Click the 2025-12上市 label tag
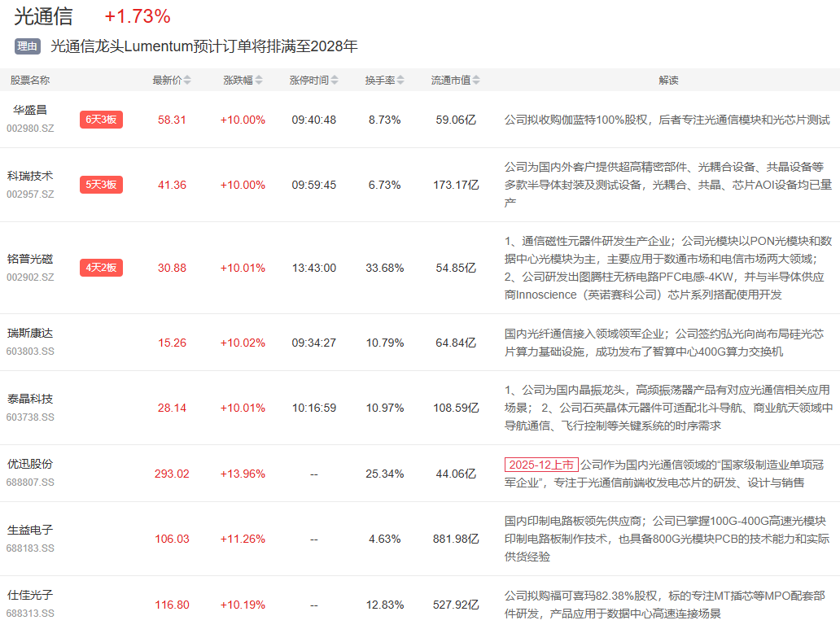The width and height of the screenshot is (840, 629). pyautogui.click(x=541, y=465)
